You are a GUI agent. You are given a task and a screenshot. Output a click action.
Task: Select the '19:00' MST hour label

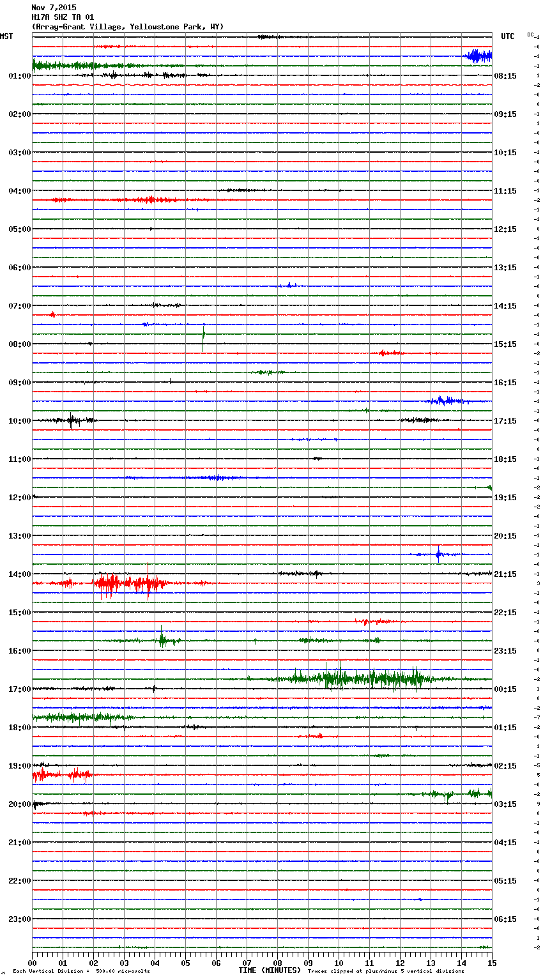[20, 766]
